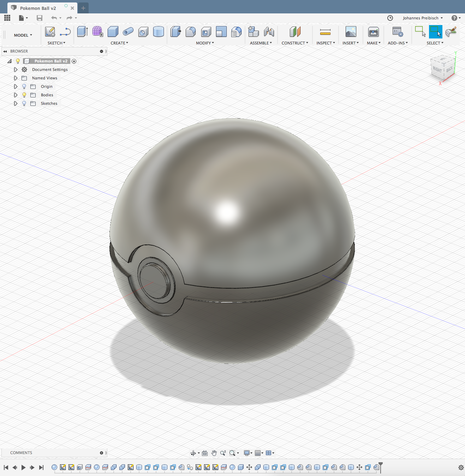Open the Johannes Preibisch account menu
The width and height of the screenshot is (465, 476).
[x=423, y=18]
